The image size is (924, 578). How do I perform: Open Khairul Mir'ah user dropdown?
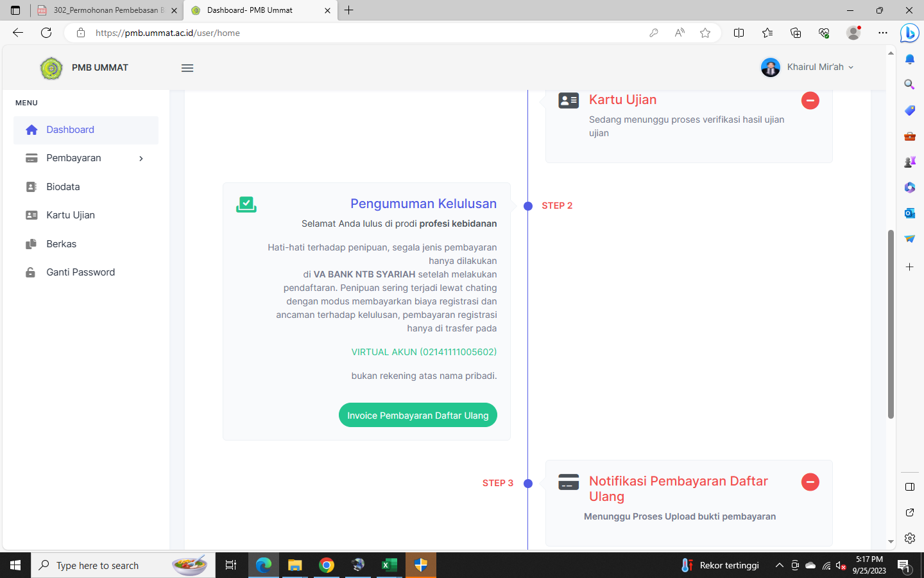pyautogui.click(x=807, y=67)
